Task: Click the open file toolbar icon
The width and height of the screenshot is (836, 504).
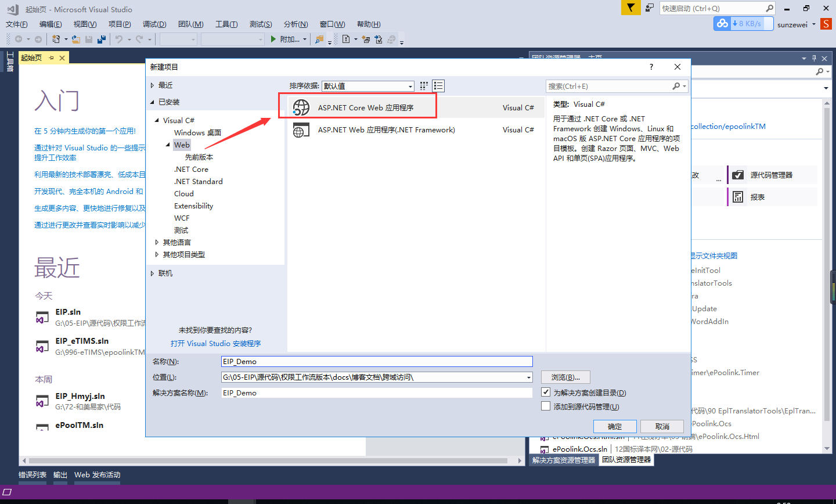Action: (x=76, y=39)
